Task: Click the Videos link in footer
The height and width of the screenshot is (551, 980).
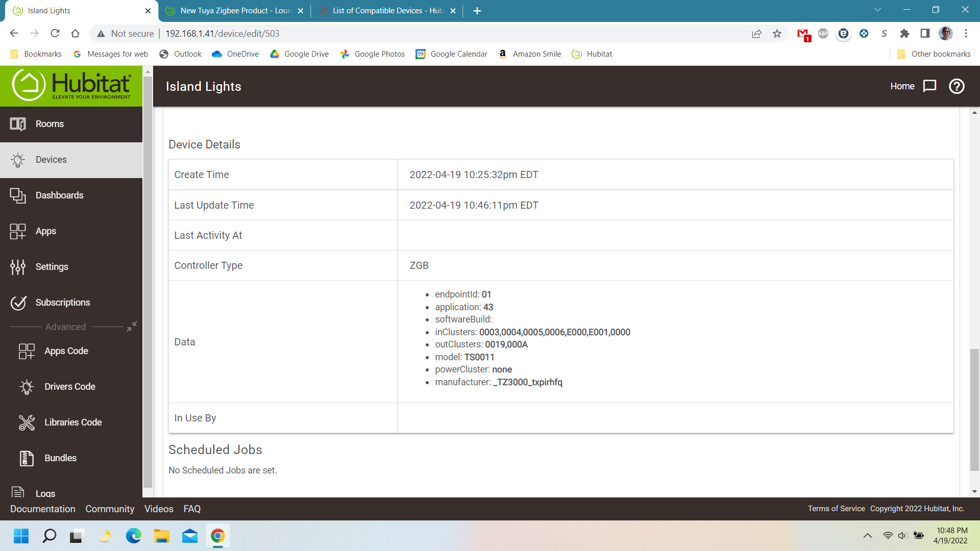Action: pos(159,509)
